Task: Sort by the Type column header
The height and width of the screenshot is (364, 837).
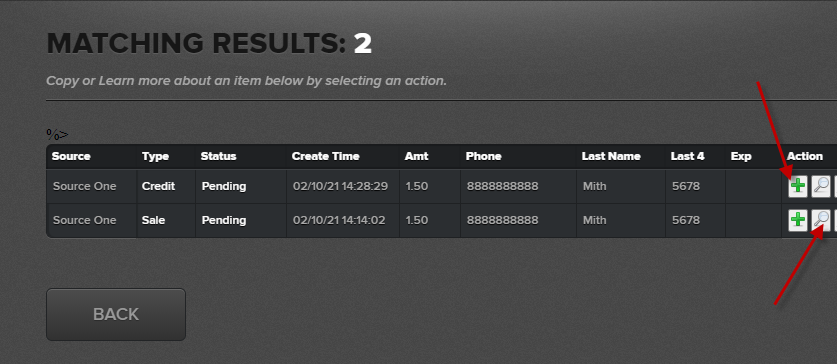Action: 155,156
